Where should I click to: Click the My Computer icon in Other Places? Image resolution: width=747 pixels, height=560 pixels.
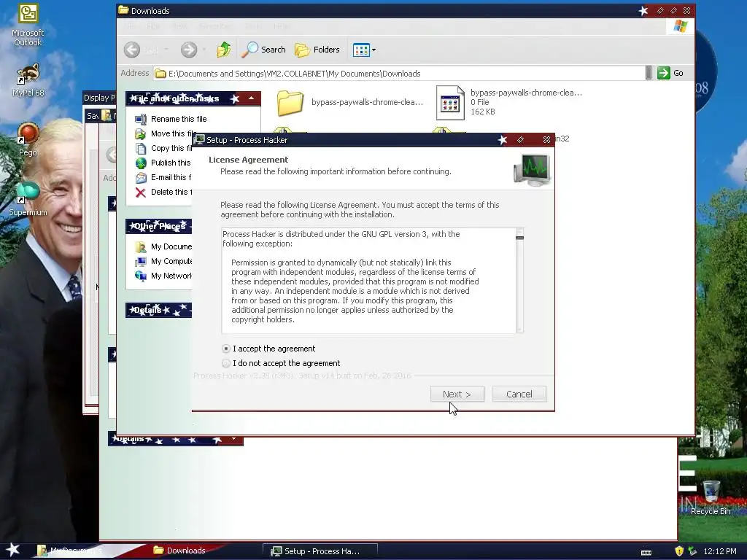pos(141,262)
